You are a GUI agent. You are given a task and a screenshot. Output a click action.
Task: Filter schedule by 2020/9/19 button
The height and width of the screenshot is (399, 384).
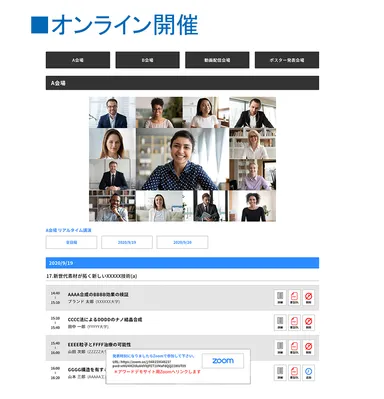[127, 242]
